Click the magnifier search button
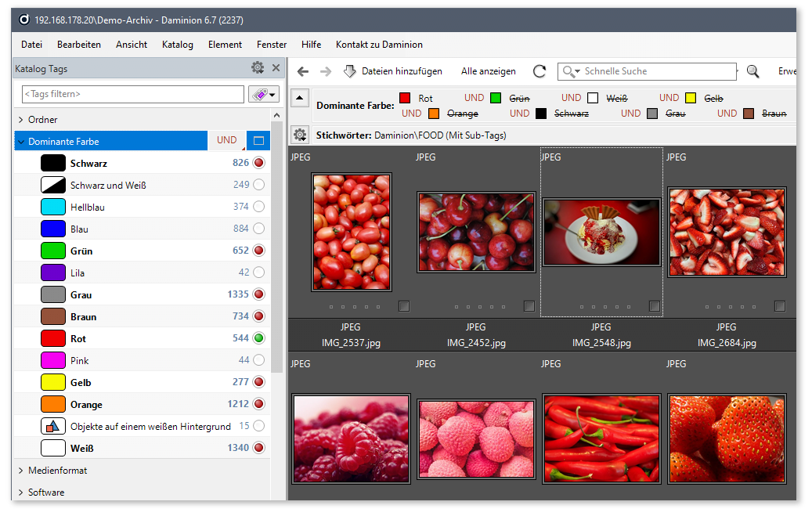This screenshot has height=516, width=812. coord(752,71)
